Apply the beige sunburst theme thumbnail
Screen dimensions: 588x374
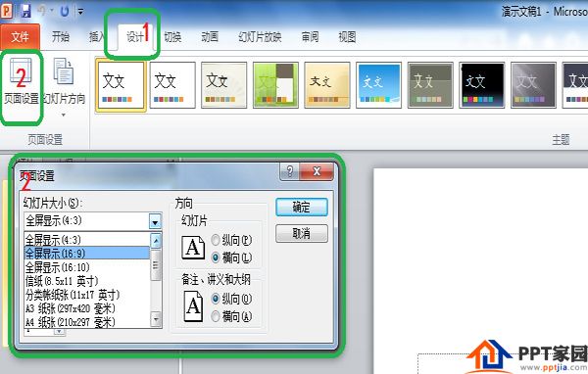(x=223, y=85)
